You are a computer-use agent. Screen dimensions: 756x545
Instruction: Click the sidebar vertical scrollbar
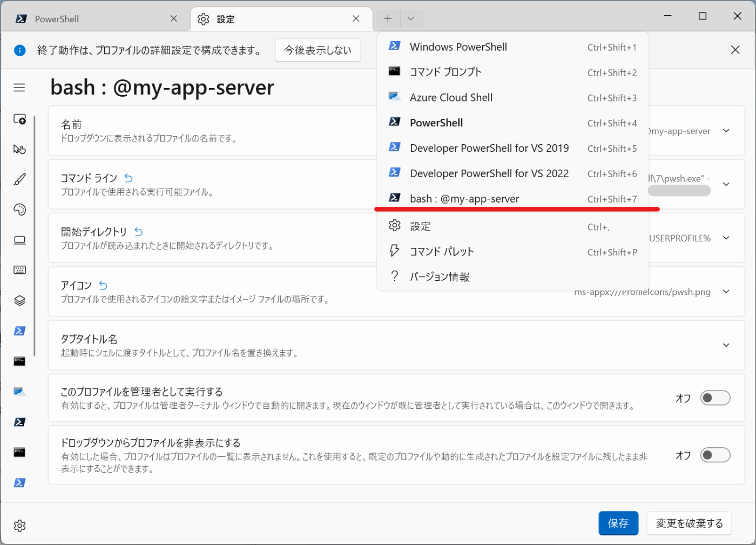[35, 236]
